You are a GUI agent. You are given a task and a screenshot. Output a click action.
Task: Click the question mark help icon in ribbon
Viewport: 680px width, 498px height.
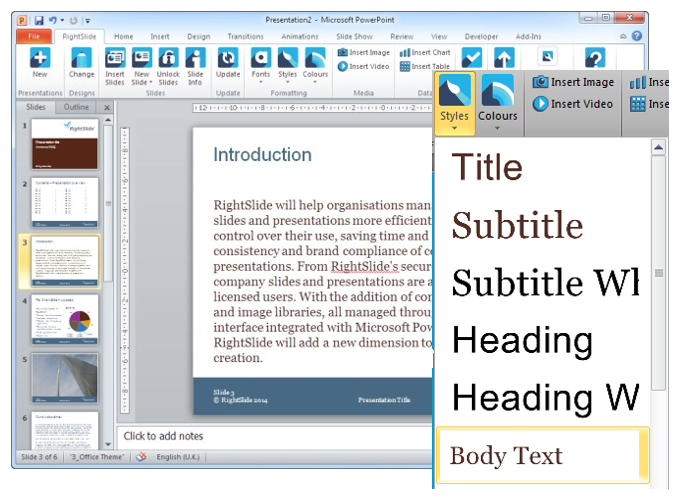[595, 58]
